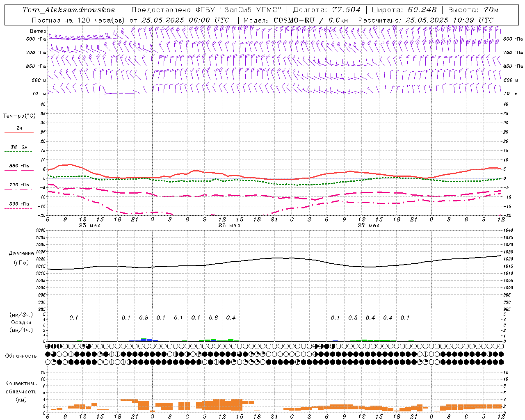Viewport: 525px width, 420px height.
Task: Click the dashed line sample under Td 2м
Action: [18, 152]
